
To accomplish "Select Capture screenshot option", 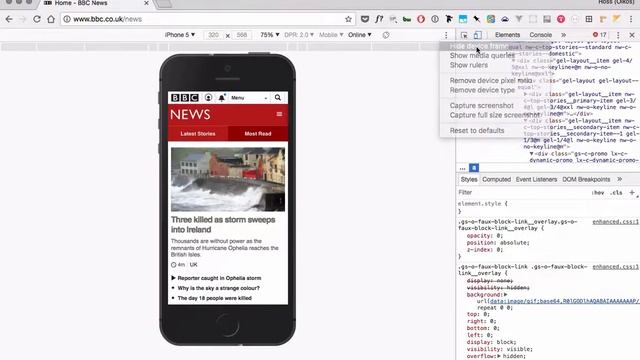I will [482, 106].
